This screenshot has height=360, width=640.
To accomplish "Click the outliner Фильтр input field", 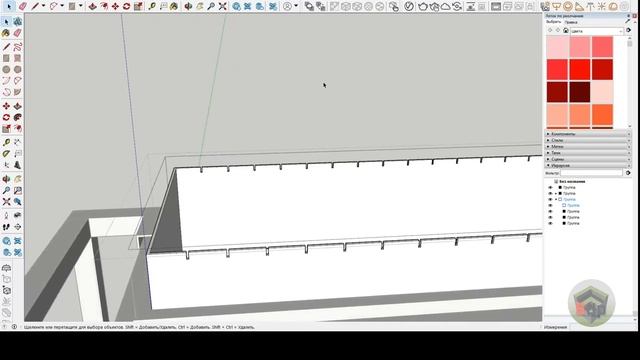I will point(591,173).
